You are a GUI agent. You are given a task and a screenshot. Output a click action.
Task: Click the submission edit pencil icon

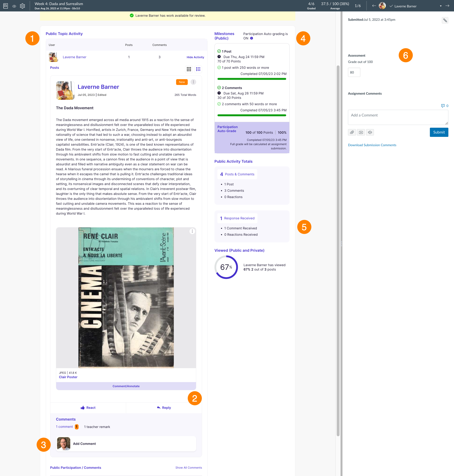[x=445, y=20]
